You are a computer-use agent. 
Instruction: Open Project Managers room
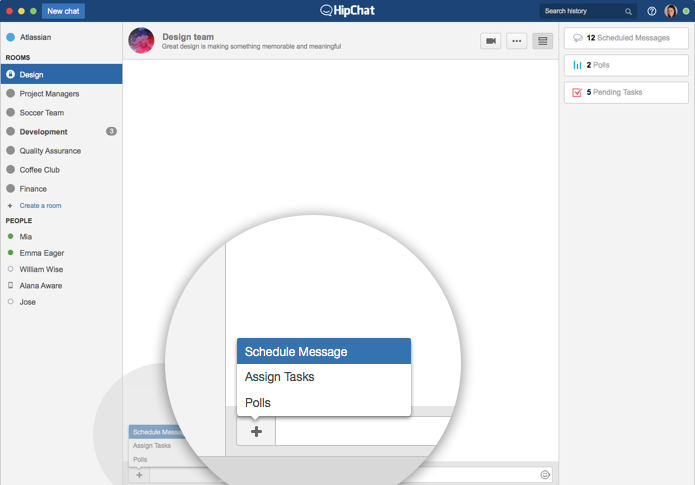coord(61,94)
